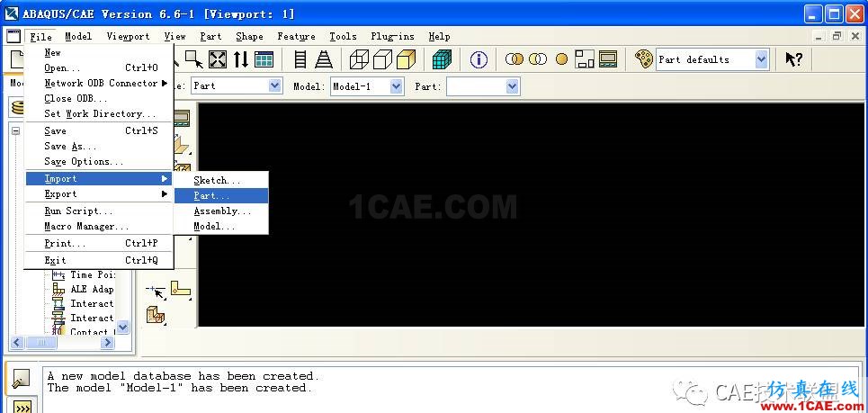Switch to hidden line render style

(382, 59)
